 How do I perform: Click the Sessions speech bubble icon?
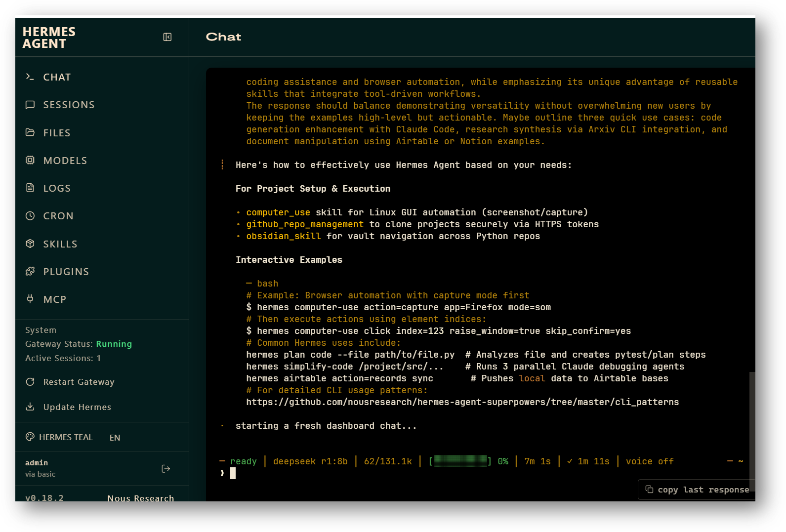(x=30, y=105)
